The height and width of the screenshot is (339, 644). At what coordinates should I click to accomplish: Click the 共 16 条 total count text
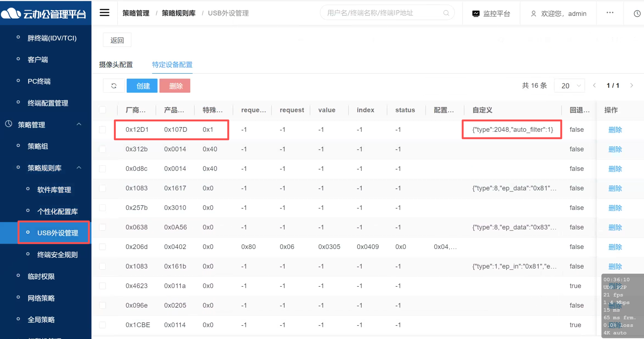[x=534, y=86]
